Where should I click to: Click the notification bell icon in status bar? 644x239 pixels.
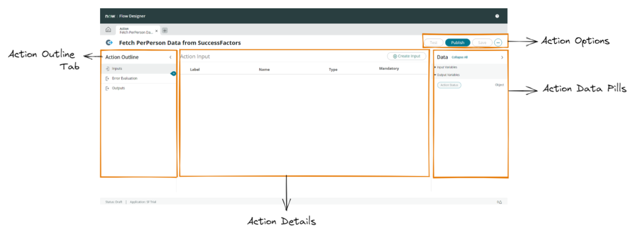pyautogui.click(x=500, y=202)
